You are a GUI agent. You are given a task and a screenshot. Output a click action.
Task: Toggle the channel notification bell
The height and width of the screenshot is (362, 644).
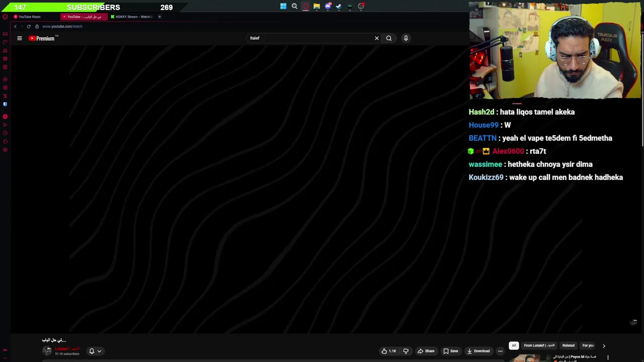[x=92, y=351]
